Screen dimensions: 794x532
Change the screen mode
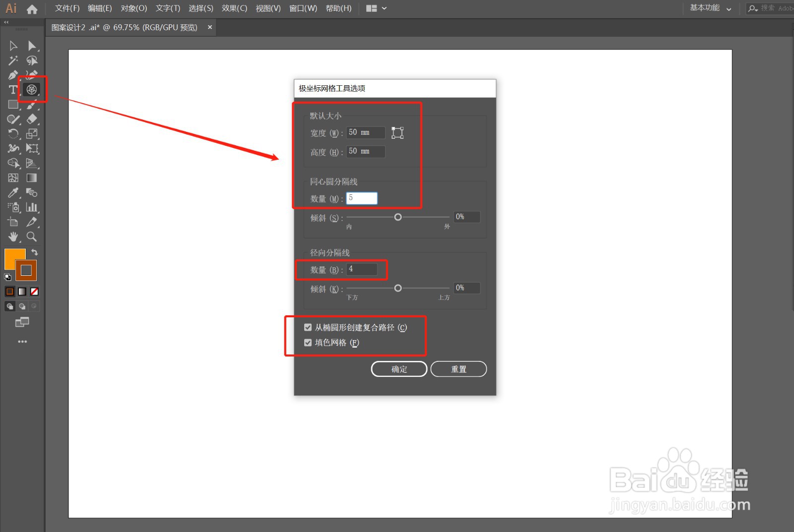(22, 322)
